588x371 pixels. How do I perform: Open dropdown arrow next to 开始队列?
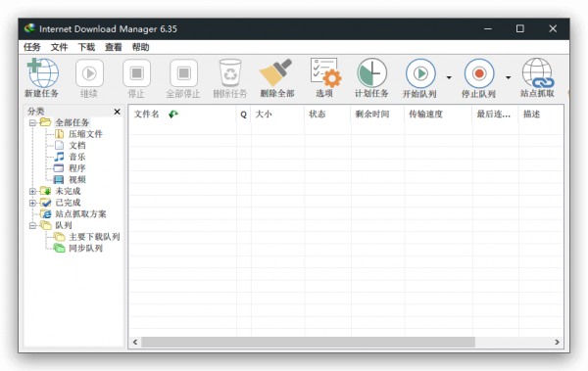click(449, 77)
